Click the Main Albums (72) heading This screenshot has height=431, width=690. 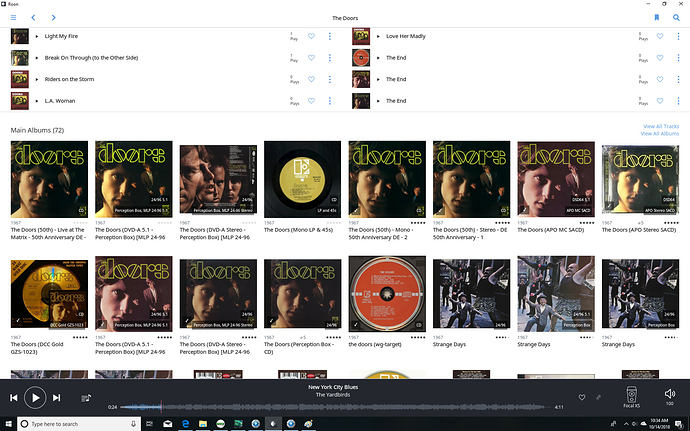[37, 130]
